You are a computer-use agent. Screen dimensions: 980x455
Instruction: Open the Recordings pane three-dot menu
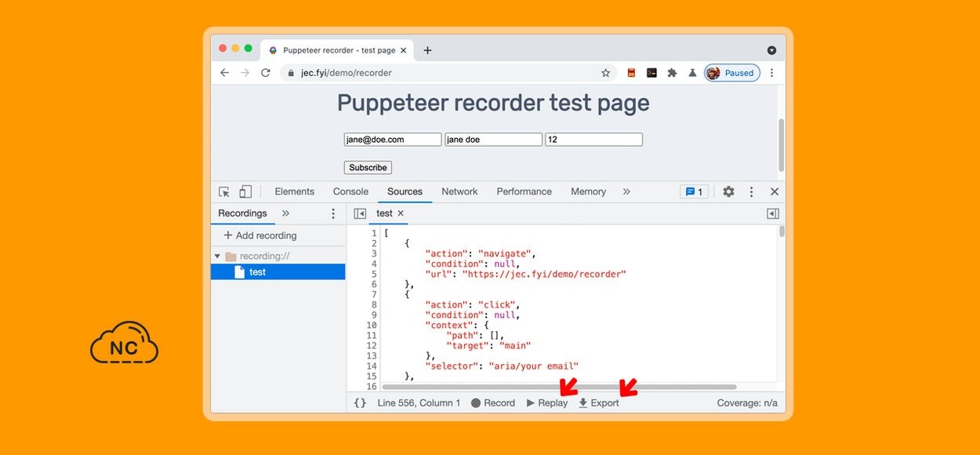click(332, 213)
